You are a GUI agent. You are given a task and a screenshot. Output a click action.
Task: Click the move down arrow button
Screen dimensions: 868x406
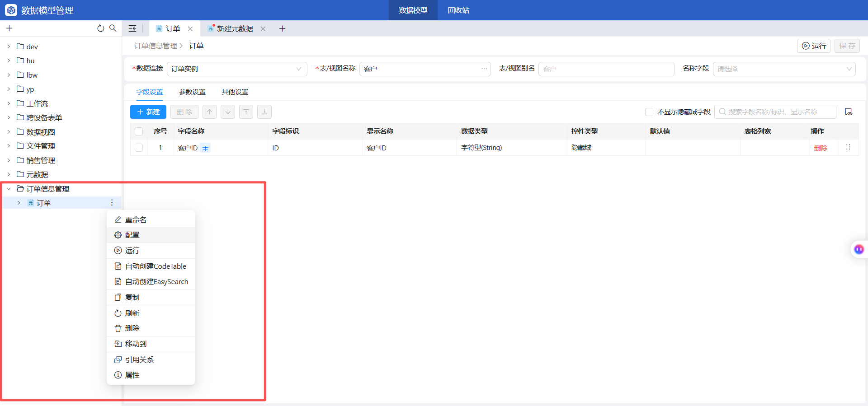pyautogui.click(x=228, y=112)
